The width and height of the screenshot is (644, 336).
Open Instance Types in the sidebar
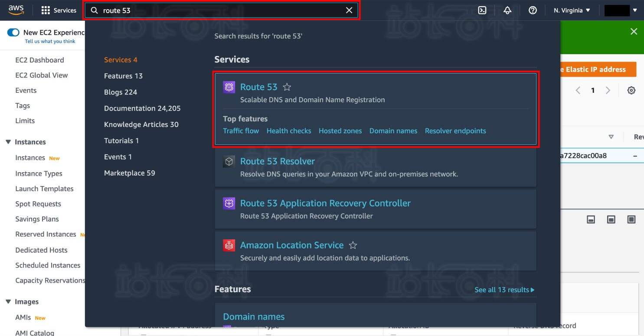[x=39, y=173]
